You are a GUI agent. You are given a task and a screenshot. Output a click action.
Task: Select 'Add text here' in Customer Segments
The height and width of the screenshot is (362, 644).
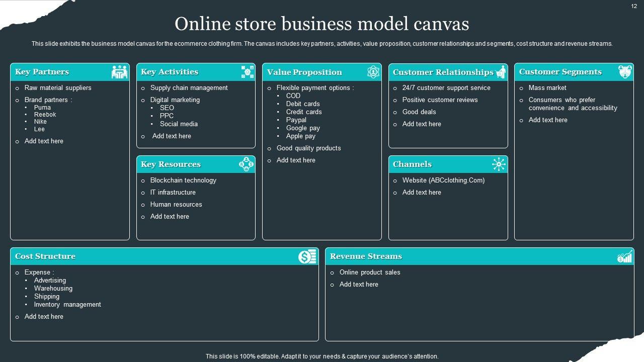point(548,120)
